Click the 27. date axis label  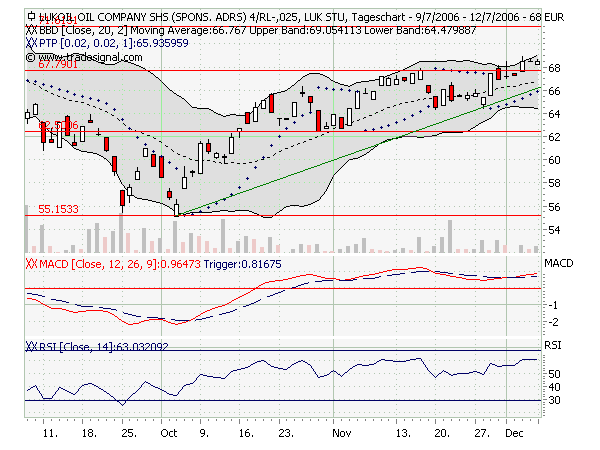[x=482, y=433]
